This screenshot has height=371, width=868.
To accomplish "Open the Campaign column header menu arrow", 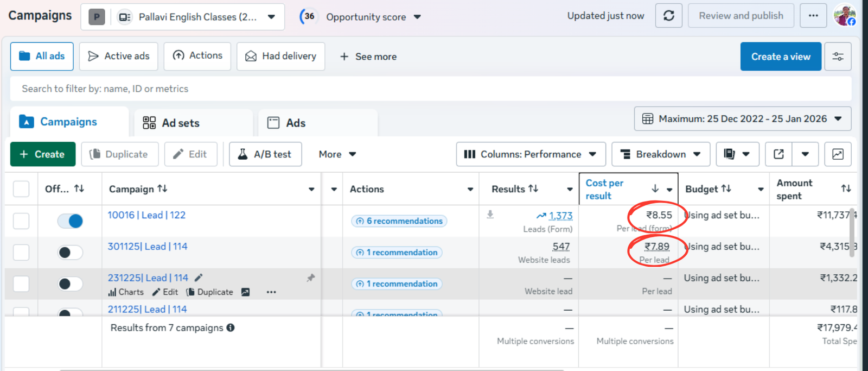I will 311,189.
